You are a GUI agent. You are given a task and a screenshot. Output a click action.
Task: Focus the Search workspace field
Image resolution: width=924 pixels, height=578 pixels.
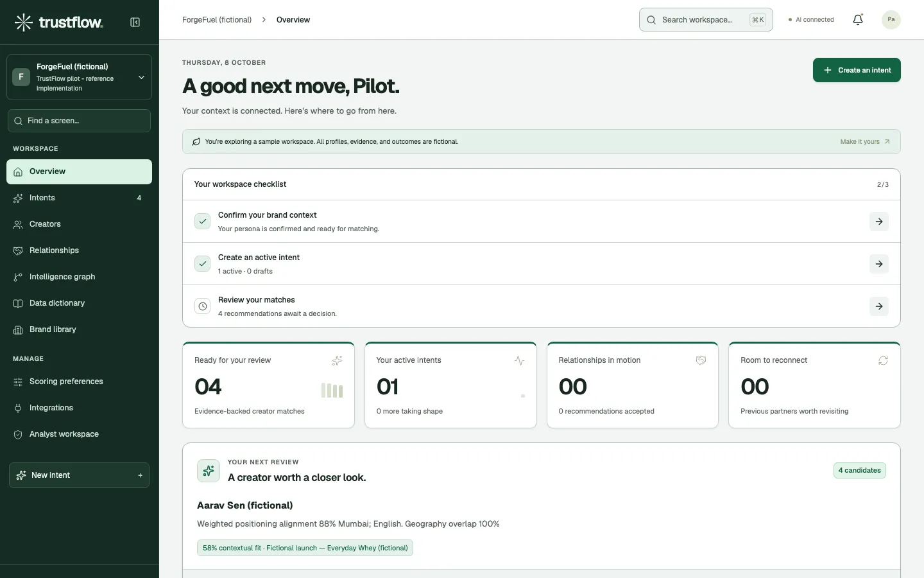pyautogui.click(x=706, y=20)
